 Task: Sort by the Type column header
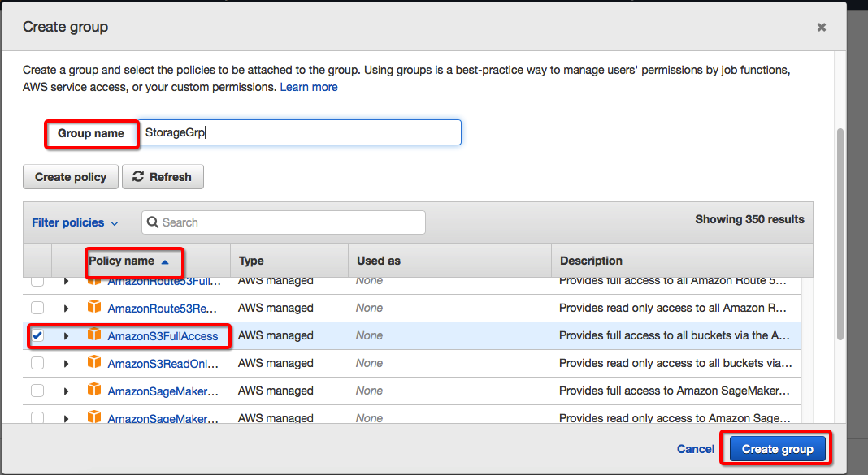coord(251,261)
